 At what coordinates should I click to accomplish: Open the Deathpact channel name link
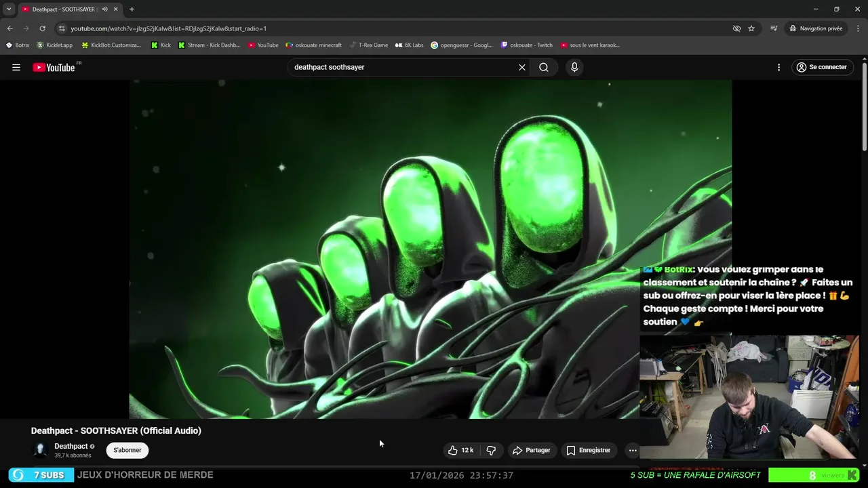[x=71, y=446]
